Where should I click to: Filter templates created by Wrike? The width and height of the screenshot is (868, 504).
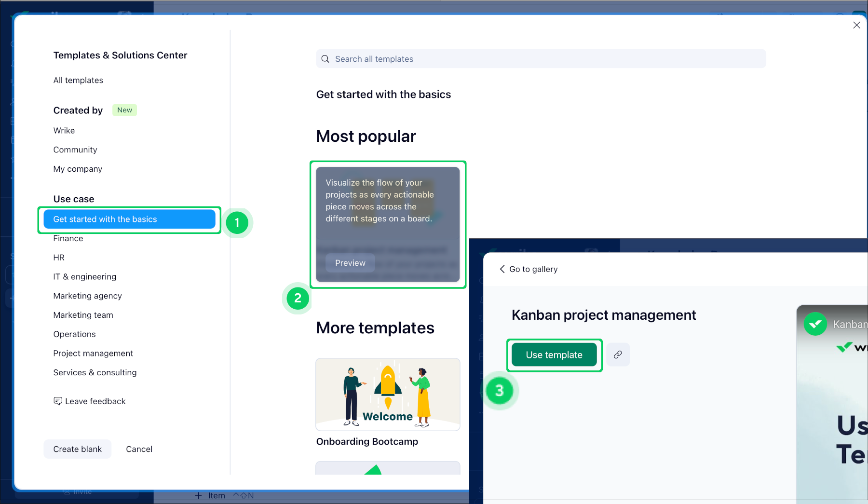[64, 131]
